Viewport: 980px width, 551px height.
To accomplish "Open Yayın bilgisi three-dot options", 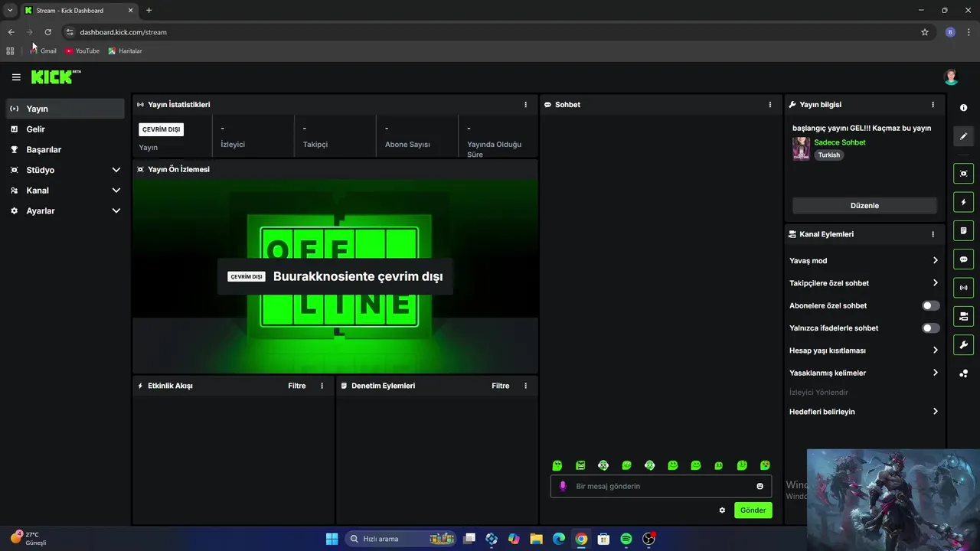I will tap(933, 105).
